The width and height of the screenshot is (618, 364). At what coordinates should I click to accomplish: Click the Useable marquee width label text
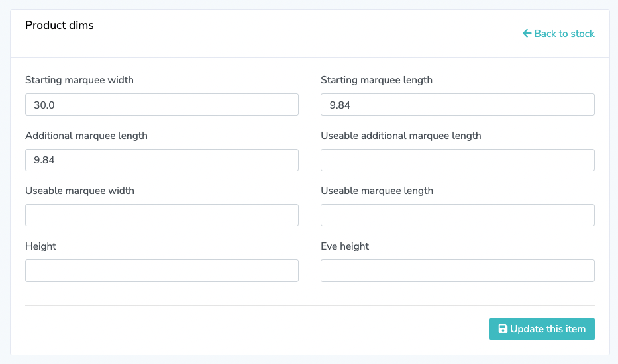pyautogui.click(x=79, y=191)
